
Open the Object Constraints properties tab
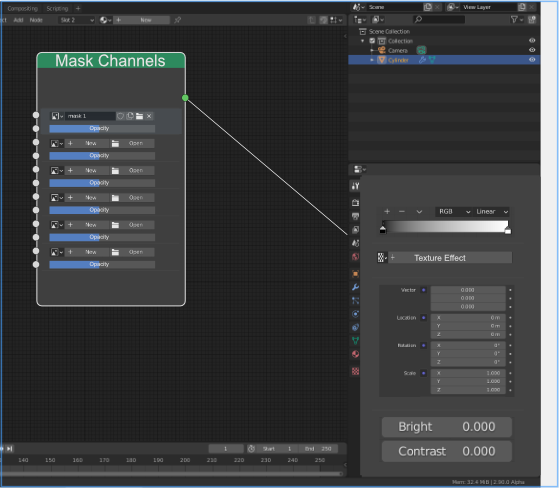355,327
